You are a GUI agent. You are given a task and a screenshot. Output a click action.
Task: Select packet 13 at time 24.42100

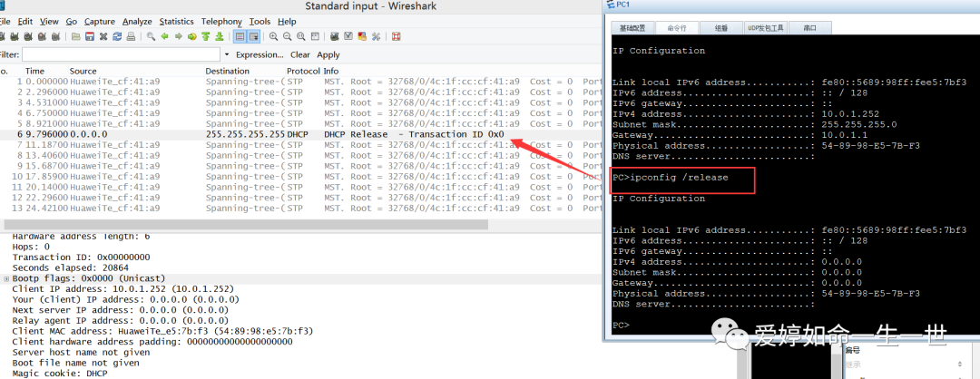(x=300, y=209)
